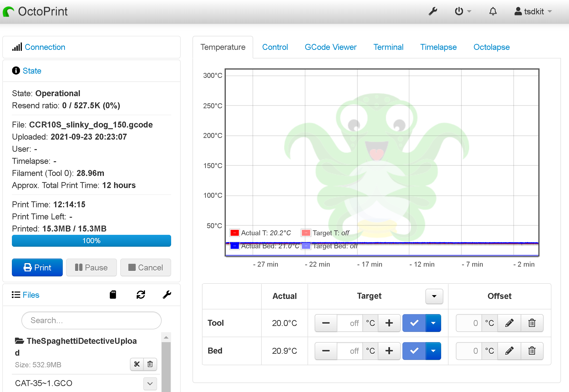Viewport: 569px width, 392px height.
Task: Click the Pause print button
Action: 91,267
